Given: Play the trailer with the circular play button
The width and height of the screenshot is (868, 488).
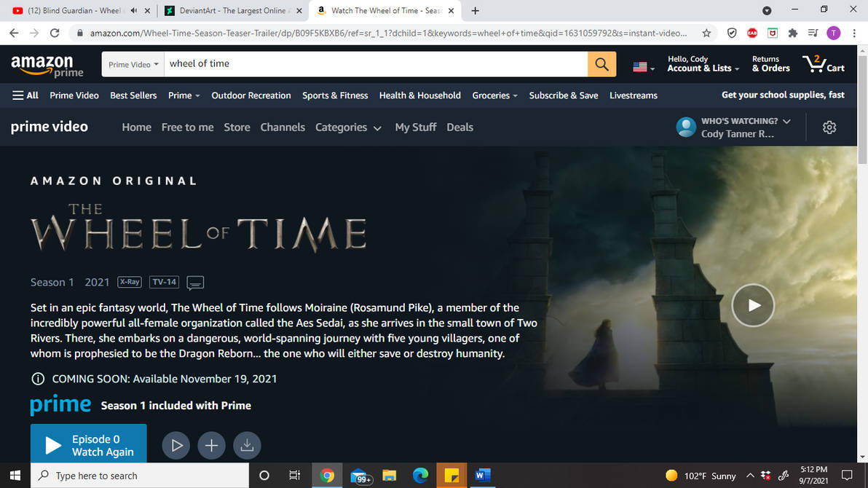Looking at the screenshot, I should 753,305.
